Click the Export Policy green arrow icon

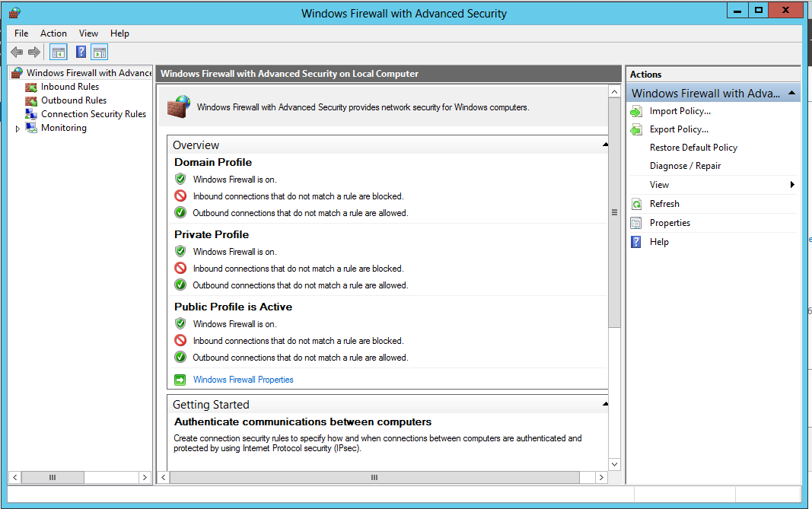tap(636, 129)
